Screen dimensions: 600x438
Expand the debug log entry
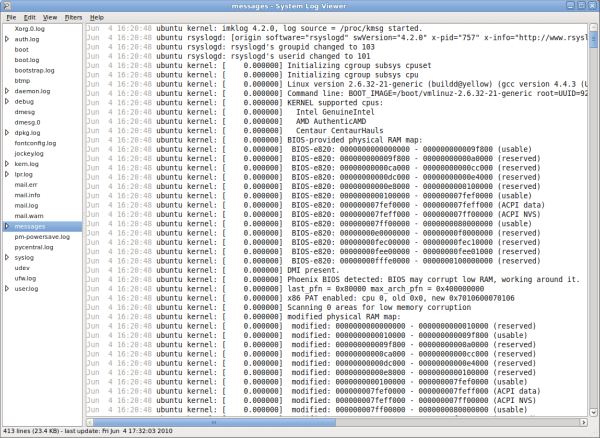7,101
